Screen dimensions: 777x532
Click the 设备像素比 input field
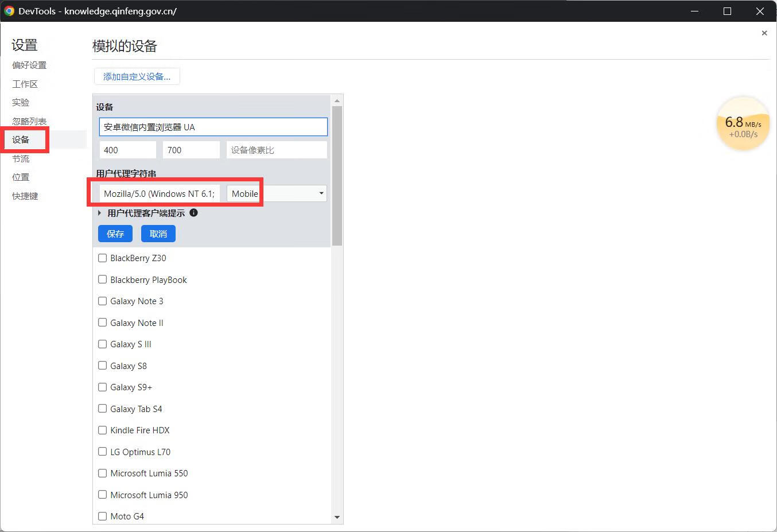(x=277, y=150)
